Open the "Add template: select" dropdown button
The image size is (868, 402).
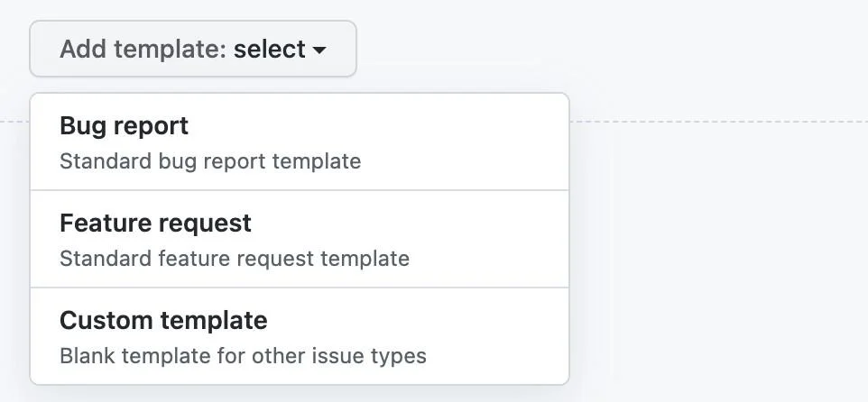tap(193, 49)
